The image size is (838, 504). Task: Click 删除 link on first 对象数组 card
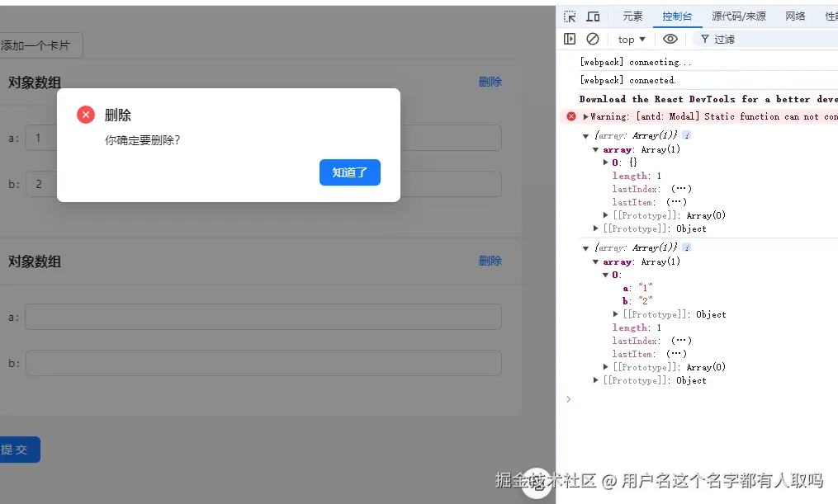pyautogui.click(x=490, y=82)
